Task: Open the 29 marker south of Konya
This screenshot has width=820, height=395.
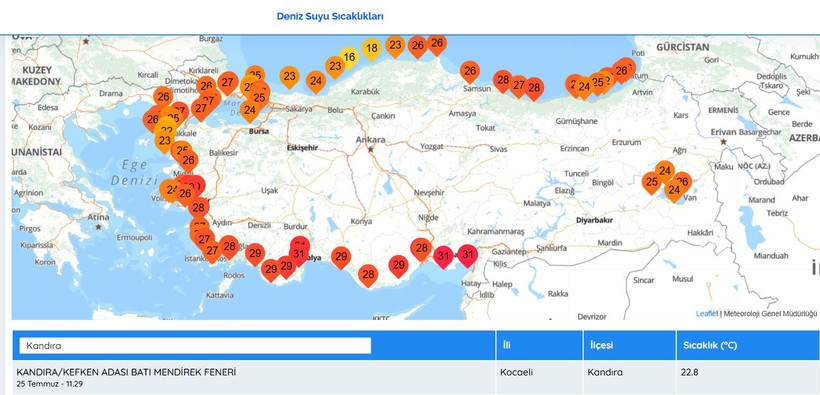Action: point(341,257)
